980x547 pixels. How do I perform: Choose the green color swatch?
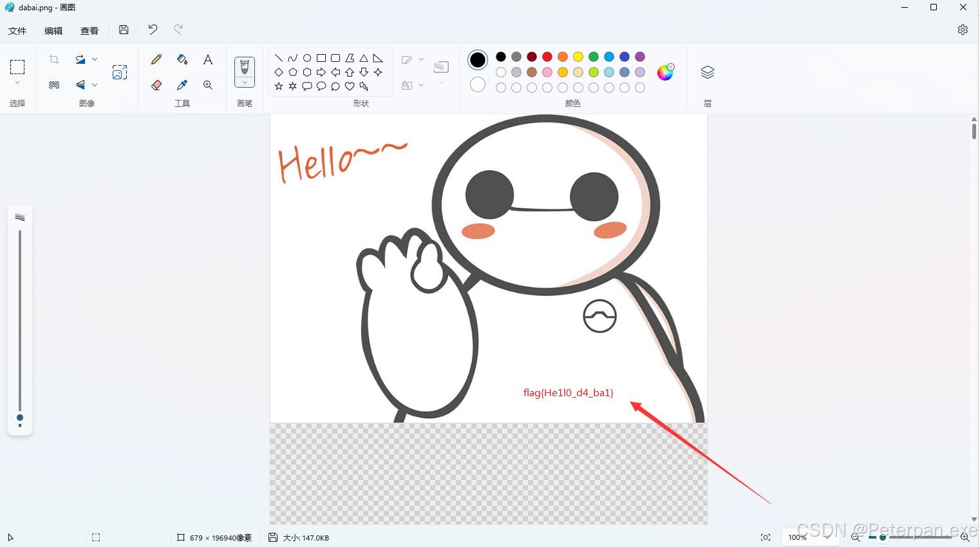pos(594,57)
